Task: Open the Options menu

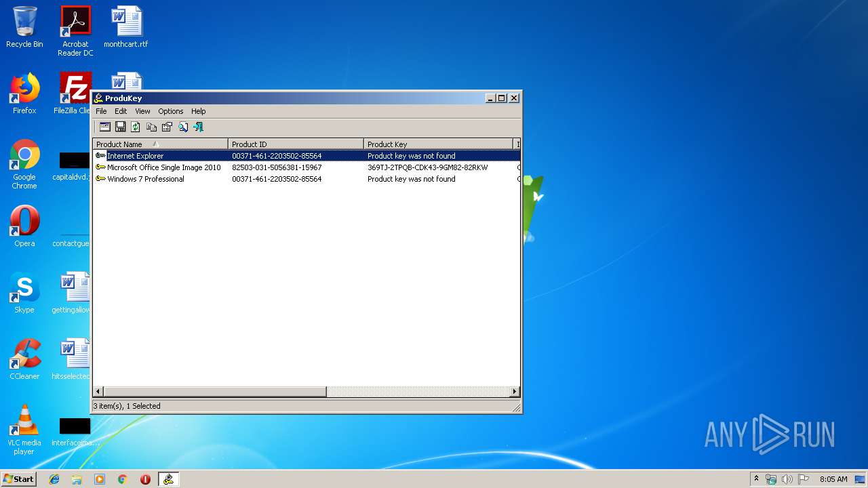Action: click(171, 111)
